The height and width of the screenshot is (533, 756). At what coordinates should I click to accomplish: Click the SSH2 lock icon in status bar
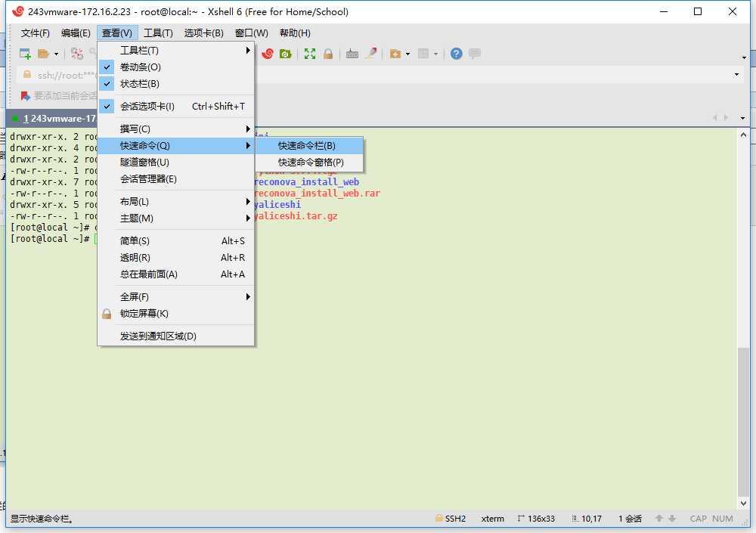pos(438,519)
